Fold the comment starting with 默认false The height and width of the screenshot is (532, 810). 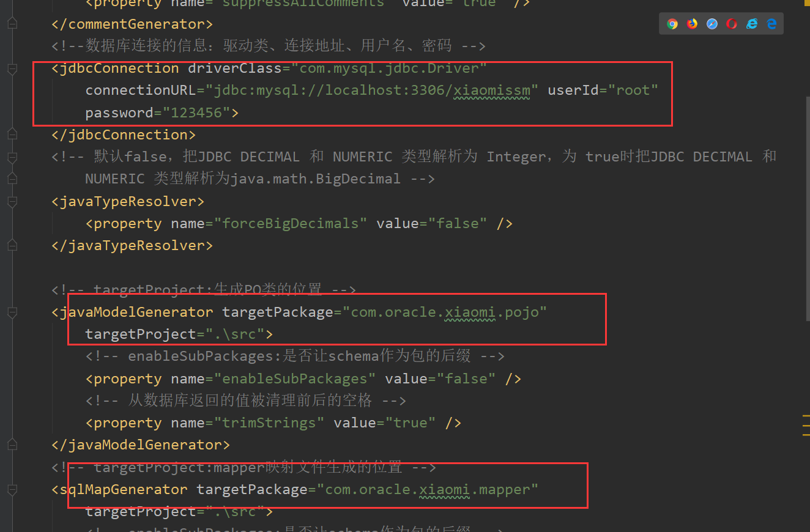coord(12,157)
